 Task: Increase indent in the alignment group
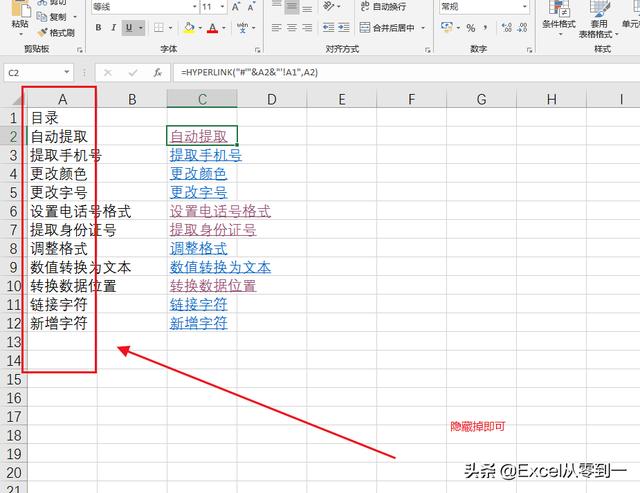pos(344,28)
